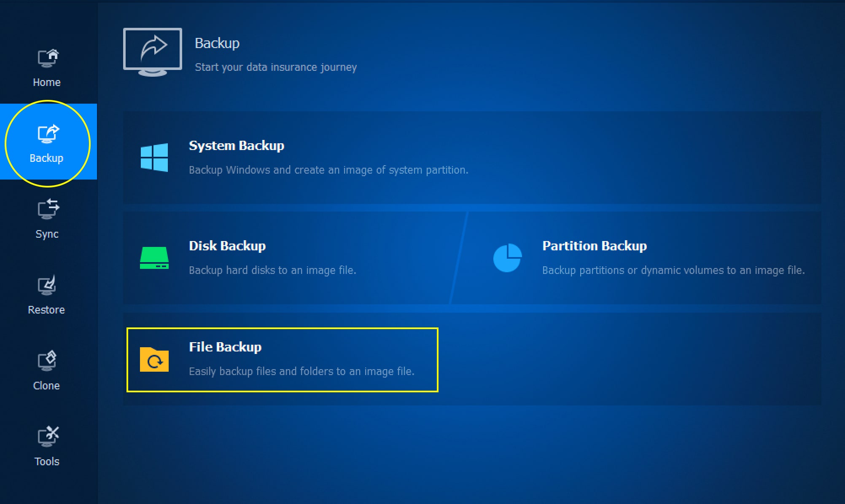Click the Backup header monitor icon
Screen dimensions: 845x504
(x=153, y=49)
